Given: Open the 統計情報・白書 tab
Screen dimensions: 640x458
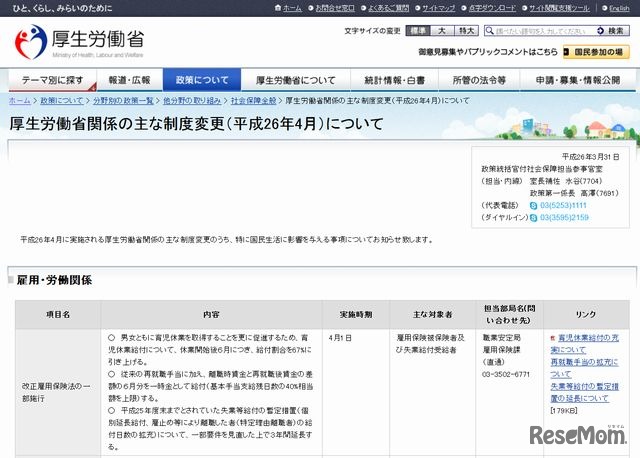Looking at the screenshot, I should pos(394,80).
